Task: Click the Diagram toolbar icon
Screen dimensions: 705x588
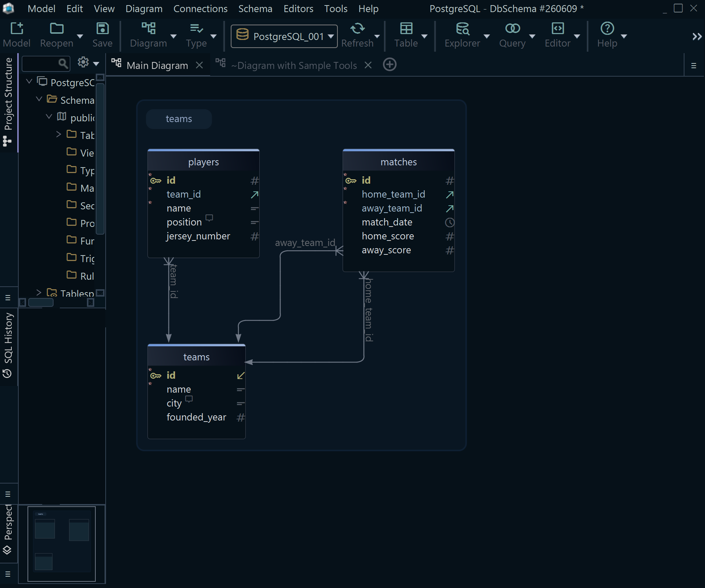Action: 149,29
